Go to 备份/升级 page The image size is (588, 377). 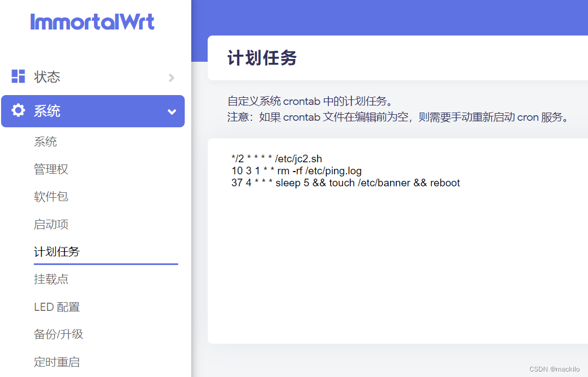coord(58,334)
